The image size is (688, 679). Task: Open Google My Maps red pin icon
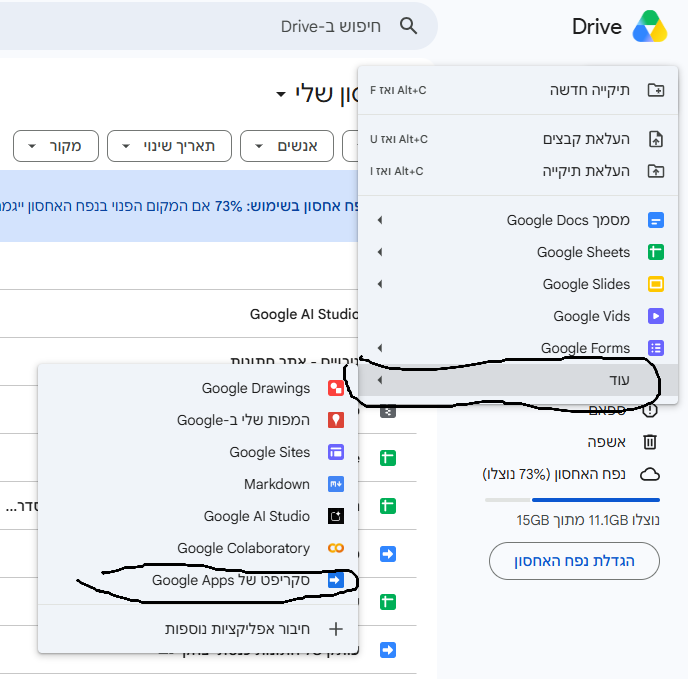[x=336, y=420]
